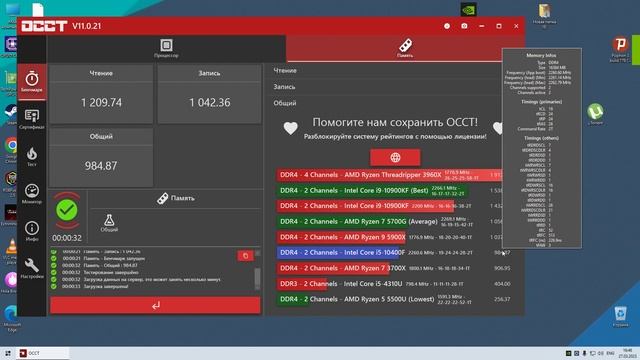Open the Google Chrome desktop icon
Image resolution: width=640 pixels, height=360 pixels.
(11, 149)
